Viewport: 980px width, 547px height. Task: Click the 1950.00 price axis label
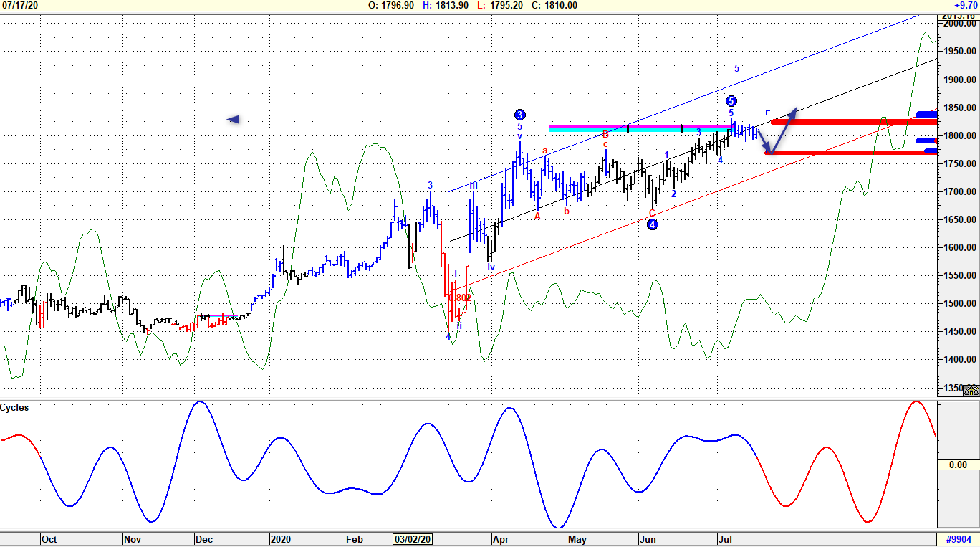click(961, 52)
